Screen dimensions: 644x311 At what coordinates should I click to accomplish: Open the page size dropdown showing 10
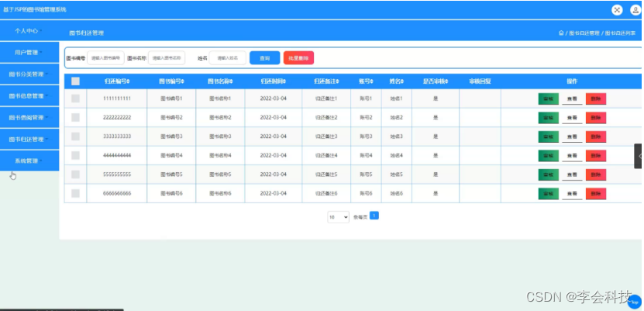[338, 216]
